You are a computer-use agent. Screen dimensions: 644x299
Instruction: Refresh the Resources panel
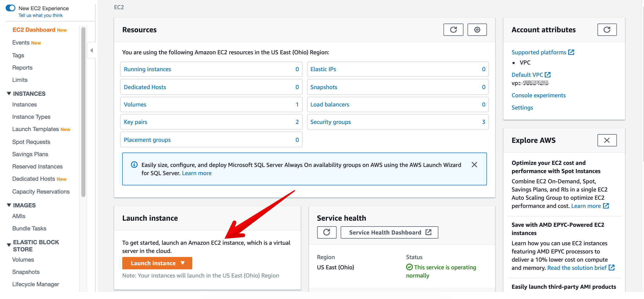tap(453, 29)
